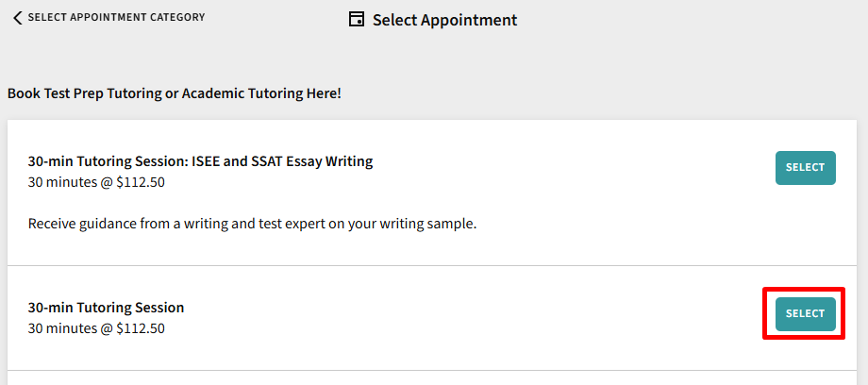
Task: Click the '$112.50' price of the Essay Writing session
Action: click(141, 182)
